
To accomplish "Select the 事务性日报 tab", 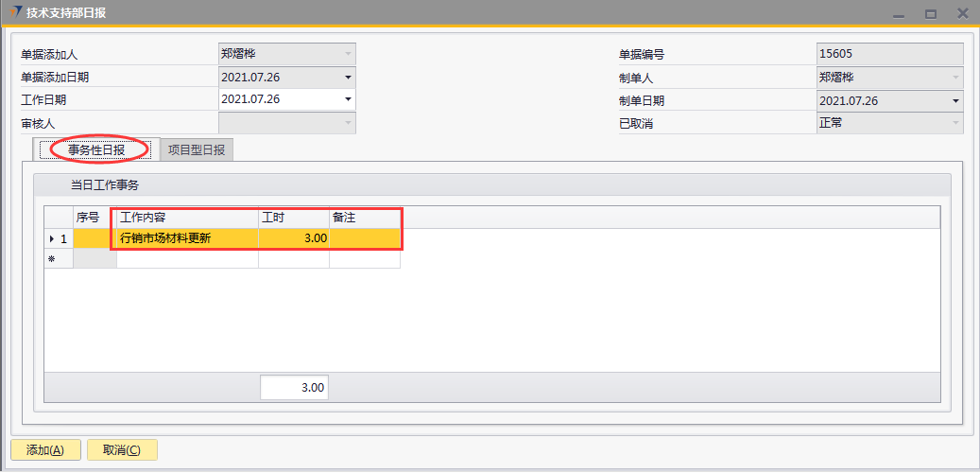I will click(96, 149).
